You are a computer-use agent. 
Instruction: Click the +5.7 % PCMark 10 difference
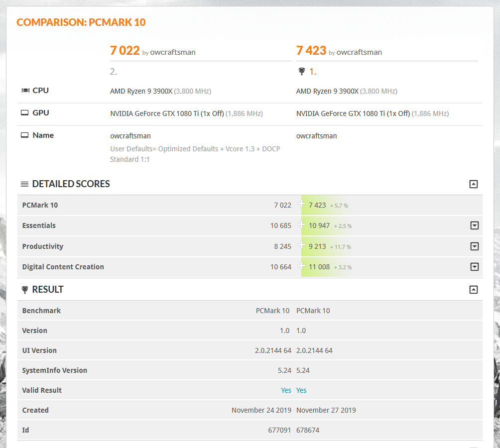339,206
